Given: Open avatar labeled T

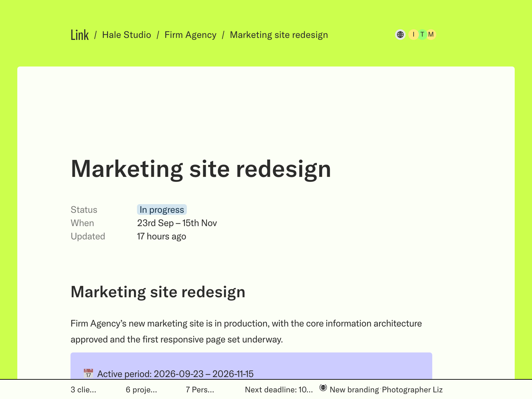Looking at the screenshot, I should click(422, 35).
